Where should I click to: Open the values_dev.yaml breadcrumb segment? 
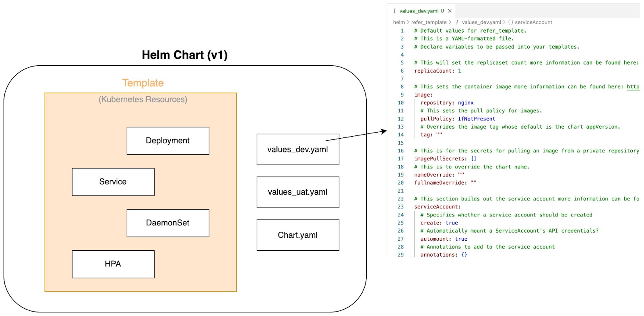(481, 22)
